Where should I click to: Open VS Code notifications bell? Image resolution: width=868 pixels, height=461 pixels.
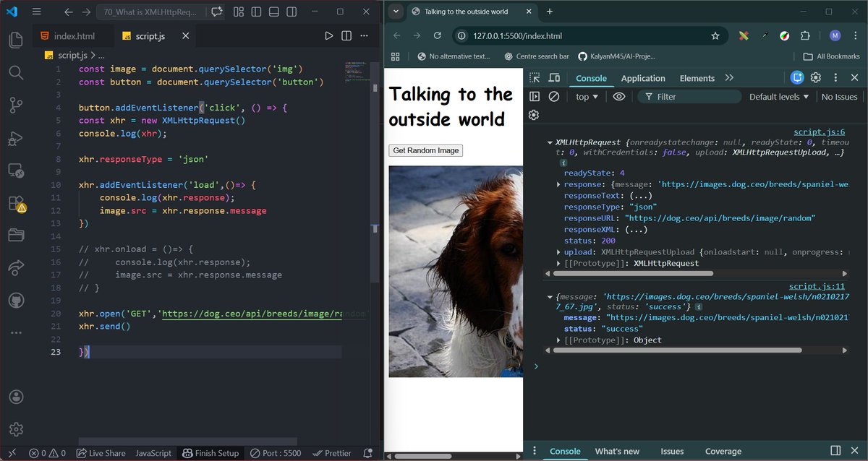368,453
